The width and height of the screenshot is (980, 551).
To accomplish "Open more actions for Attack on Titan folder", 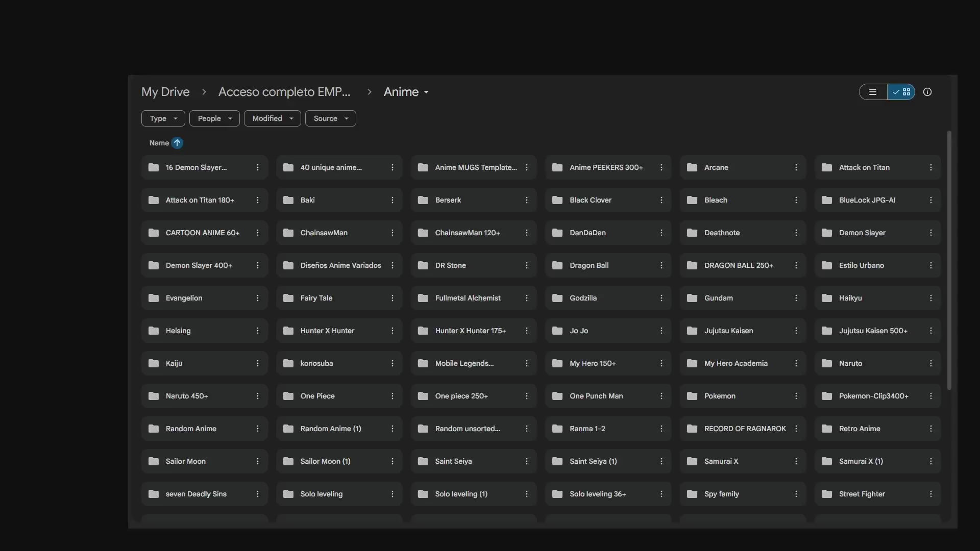I will [x=930, y=167].
